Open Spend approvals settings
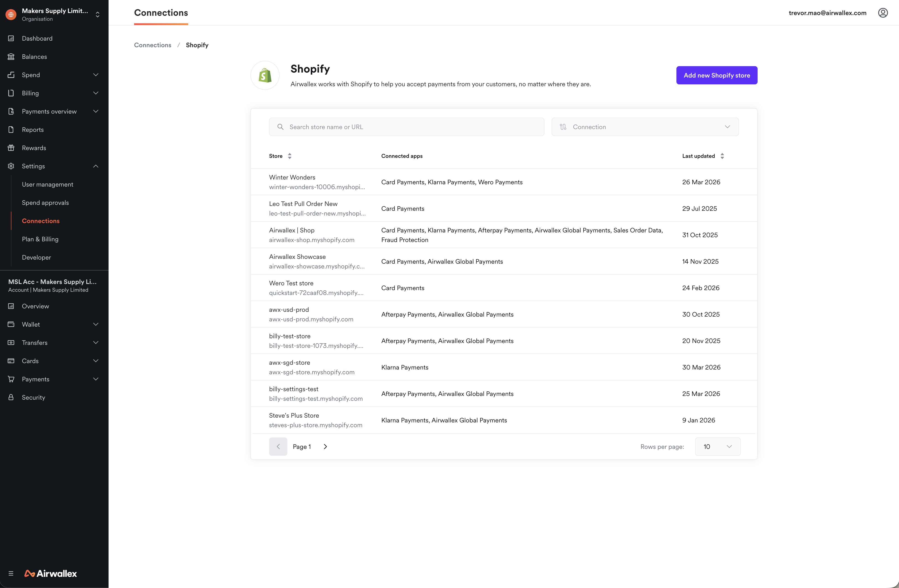 [x=45, y=203]
